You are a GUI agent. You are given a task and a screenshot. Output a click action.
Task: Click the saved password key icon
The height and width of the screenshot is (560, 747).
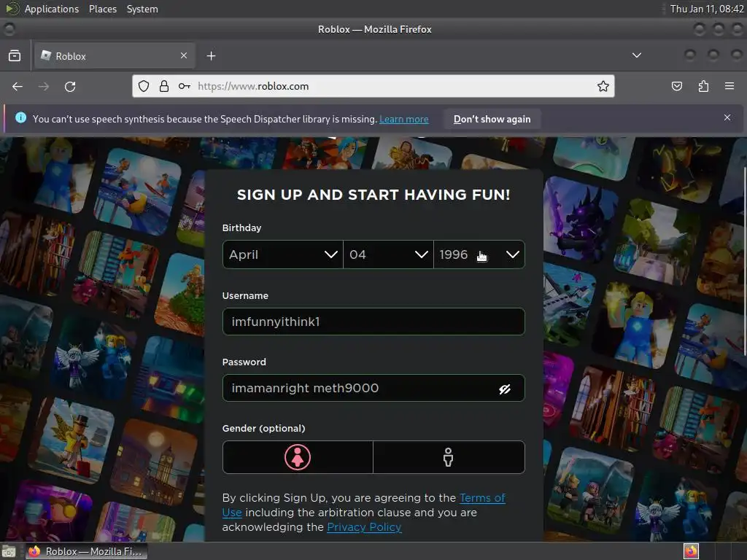point(185,86)
